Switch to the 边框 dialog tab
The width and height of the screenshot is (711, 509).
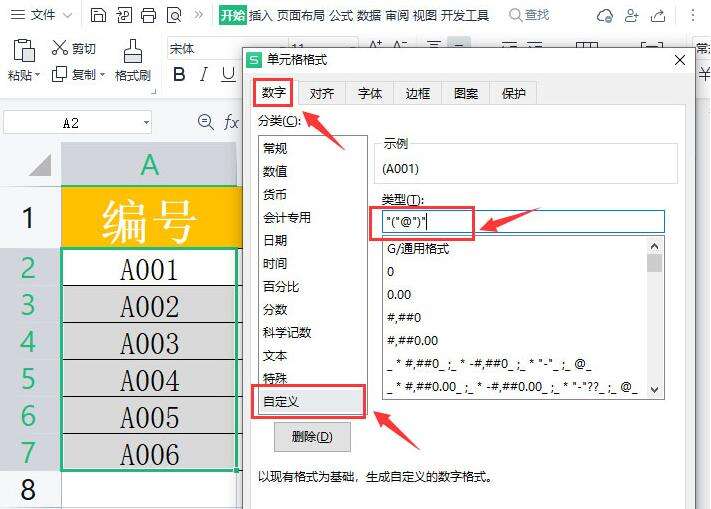(418, 93)
